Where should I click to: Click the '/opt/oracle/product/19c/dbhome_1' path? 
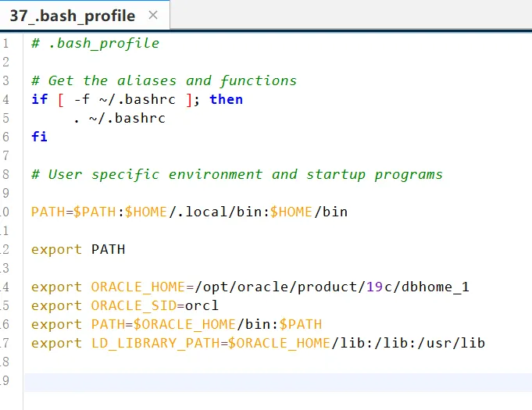pyautogui.click(x=332, y=287)
